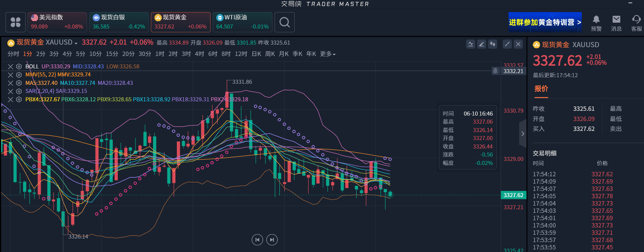
Task: Open the 消息 messages envelope
Action: tap(616, 23)
